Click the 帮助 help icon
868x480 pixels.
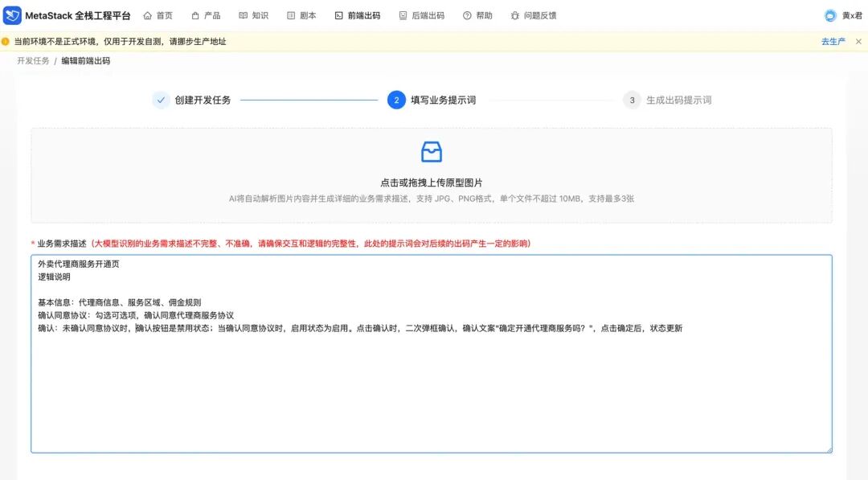pyautogui.click(x=468, y=14)
